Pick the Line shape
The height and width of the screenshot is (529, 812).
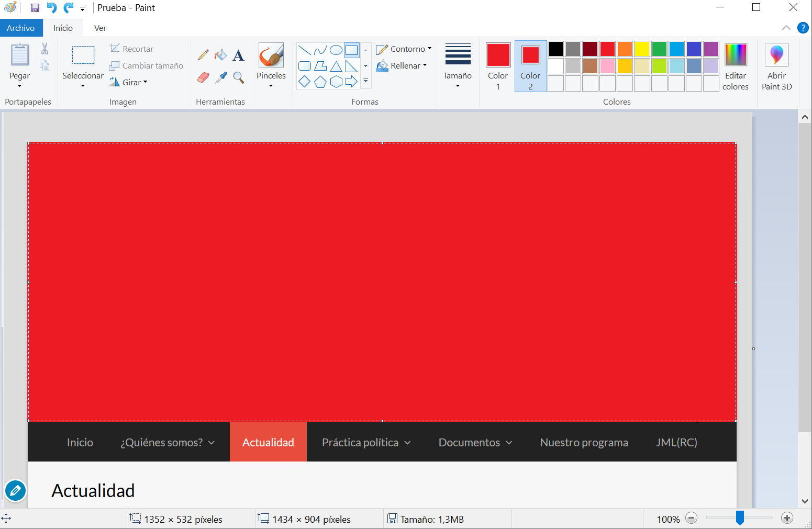[x=305, y=50]
